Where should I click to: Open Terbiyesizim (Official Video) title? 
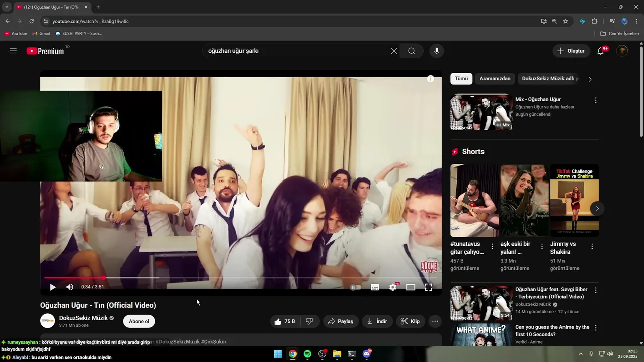pyautogui.click(x=551, y=293)
